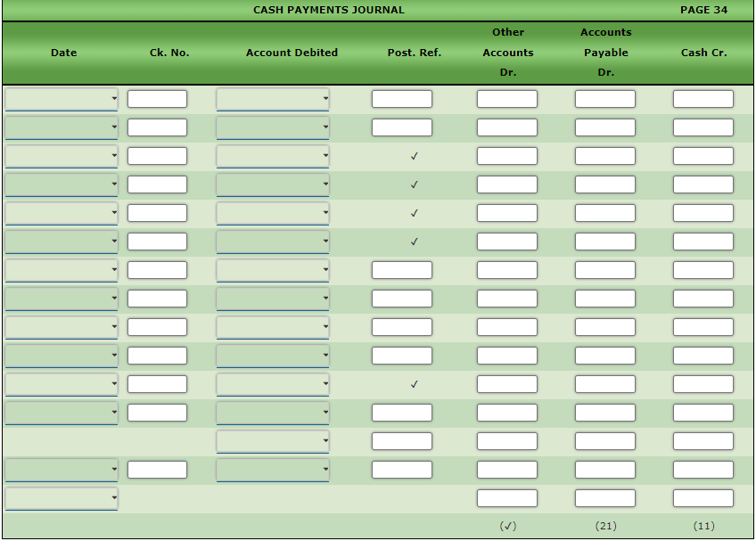Click Ck. No. field in last check-number row

(x=157, y=469)
